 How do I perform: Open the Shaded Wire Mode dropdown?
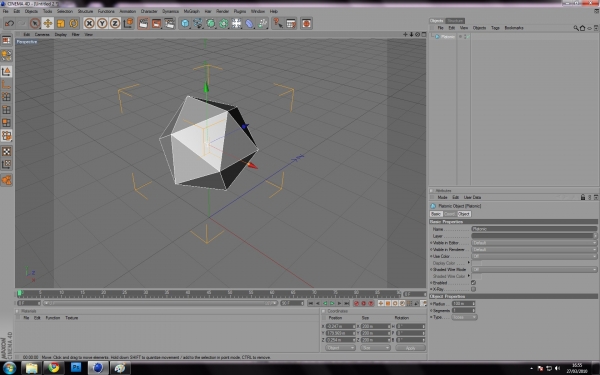coord(534,269)
